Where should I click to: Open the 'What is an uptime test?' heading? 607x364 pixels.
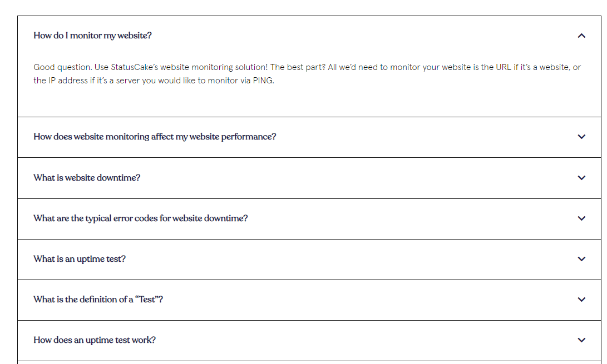[80, 259]
